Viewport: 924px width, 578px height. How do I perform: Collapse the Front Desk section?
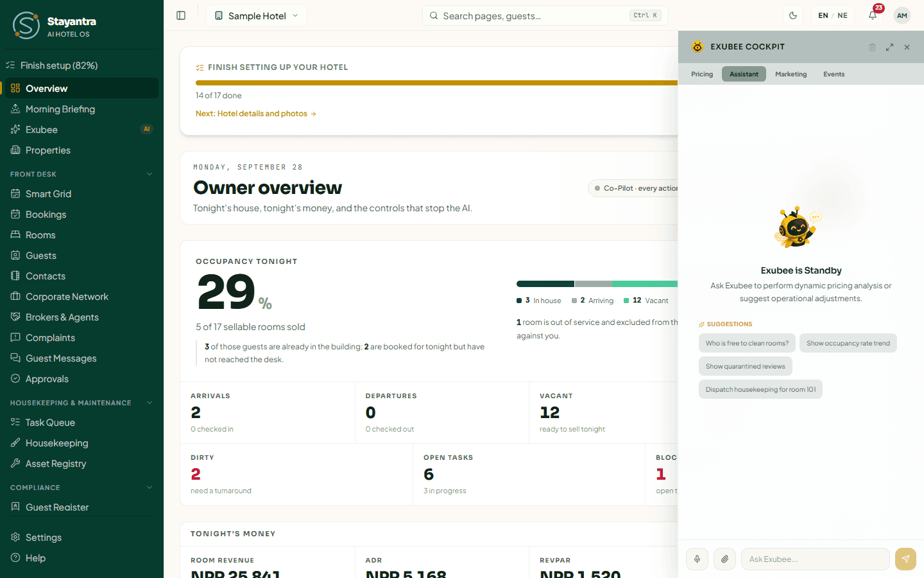(81, 174)
